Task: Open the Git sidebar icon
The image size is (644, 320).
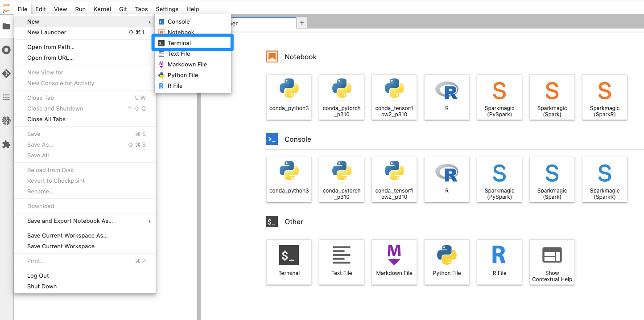Action: (x=6, y=74)
